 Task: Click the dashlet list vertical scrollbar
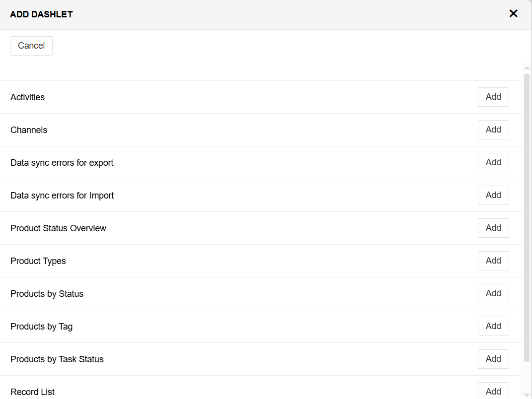point(527,218)
